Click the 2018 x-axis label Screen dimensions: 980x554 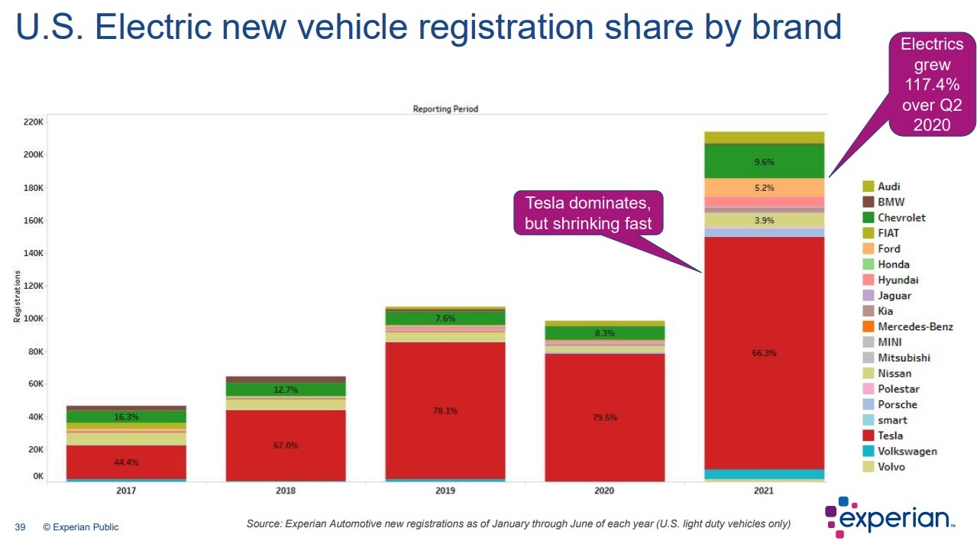pos(286,491)
